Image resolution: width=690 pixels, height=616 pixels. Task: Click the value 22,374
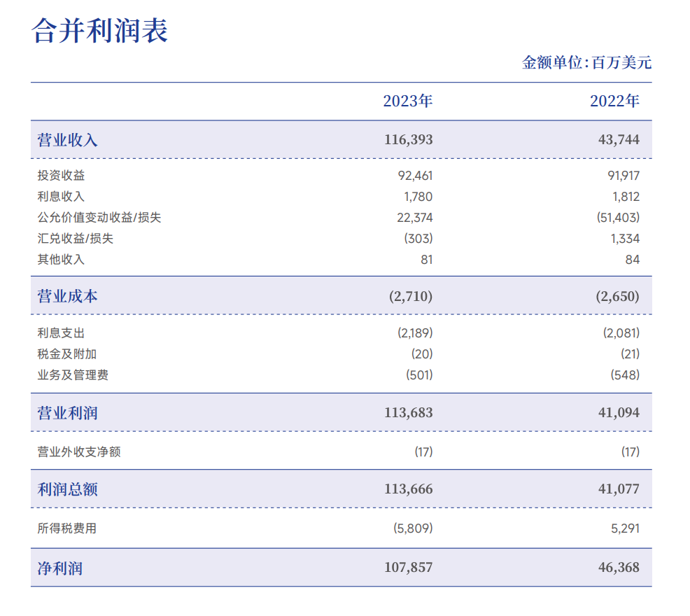click(415, 218)
